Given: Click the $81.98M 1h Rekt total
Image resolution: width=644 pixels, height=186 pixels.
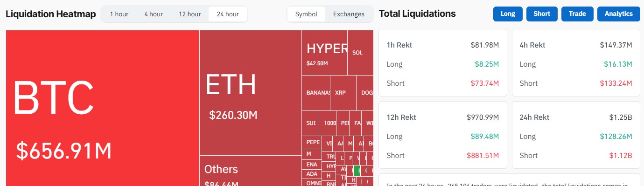Looking at the screenshot, I should coord(485,45).
